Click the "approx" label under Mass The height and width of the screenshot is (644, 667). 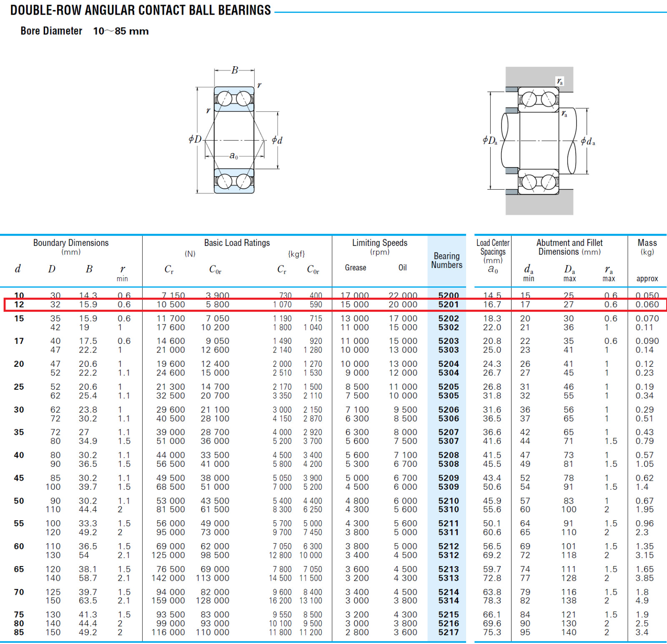point(647,279)
